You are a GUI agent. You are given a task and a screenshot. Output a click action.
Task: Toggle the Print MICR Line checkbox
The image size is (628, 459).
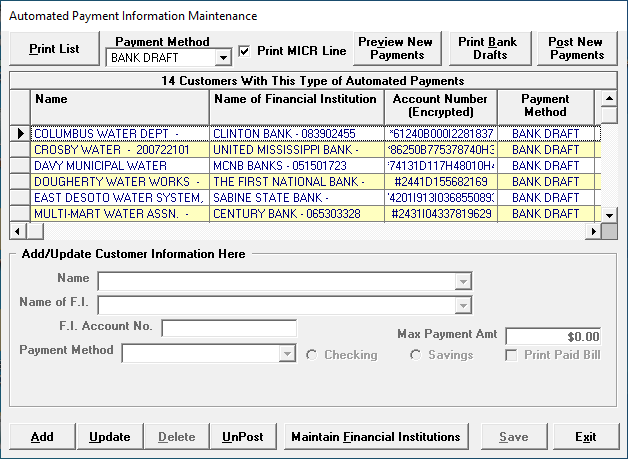point(244,51)
